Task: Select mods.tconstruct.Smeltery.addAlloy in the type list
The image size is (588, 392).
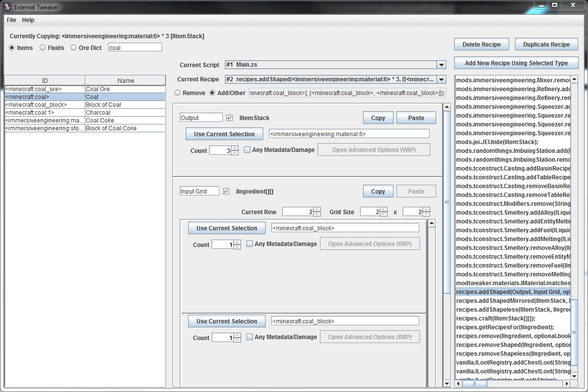Action: click(513, 213)
